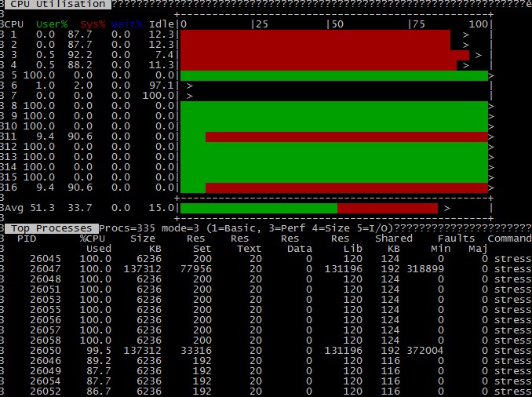Click PID 26056
This screenshot has height=397, width=532.
click(46, 320)
